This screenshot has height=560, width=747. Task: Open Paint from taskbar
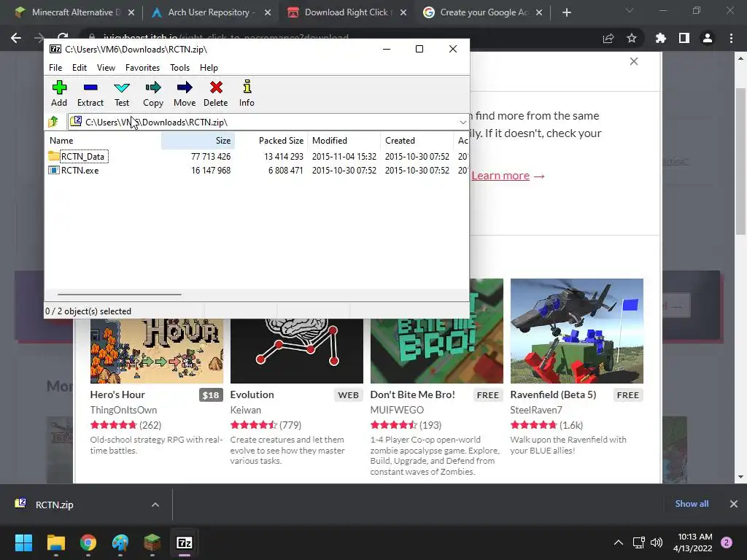[x=120, y=542]
